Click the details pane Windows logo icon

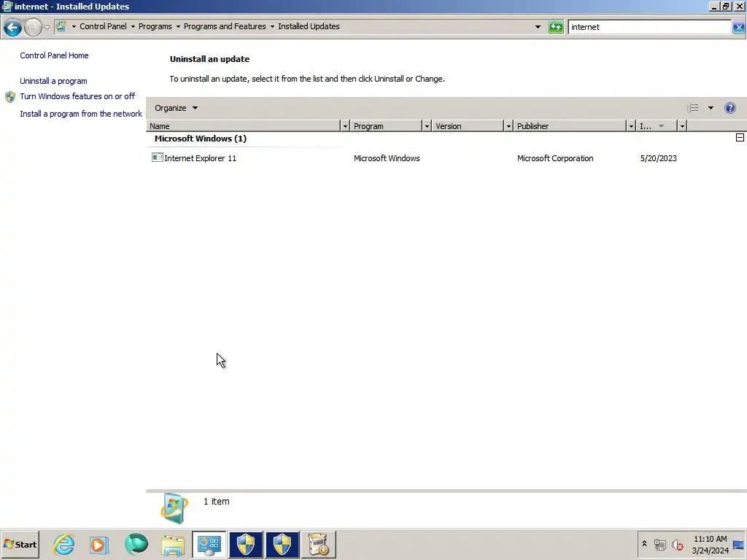174,508
